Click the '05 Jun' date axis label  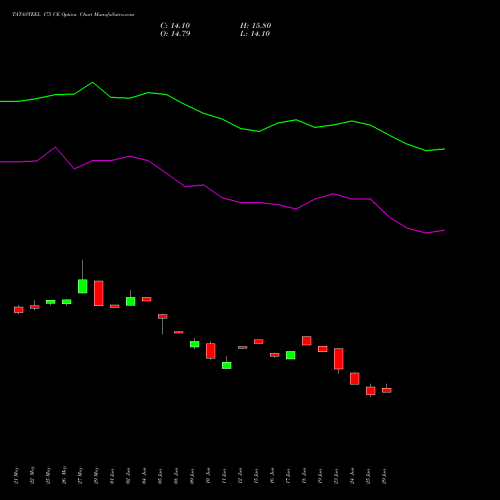pos(160,476)
